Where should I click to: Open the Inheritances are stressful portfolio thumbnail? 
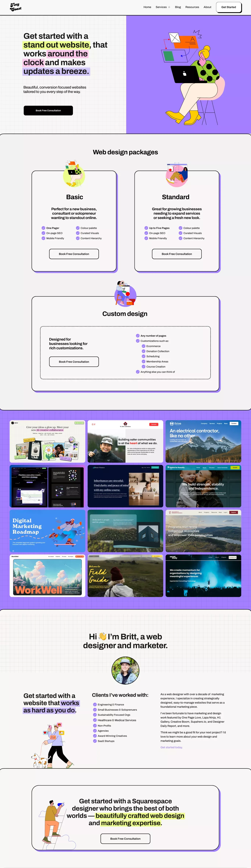[125, 486]
